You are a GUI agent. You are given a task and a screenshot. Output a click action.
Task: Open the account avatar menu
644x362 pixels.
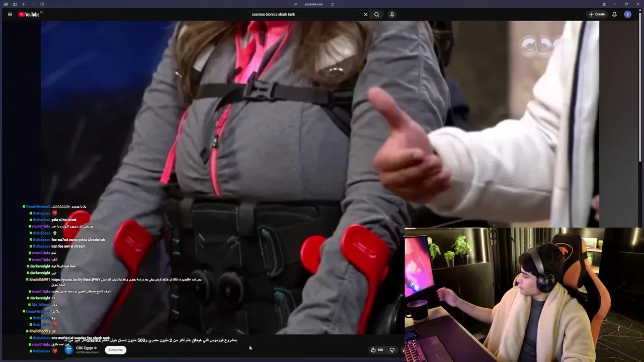627,15
